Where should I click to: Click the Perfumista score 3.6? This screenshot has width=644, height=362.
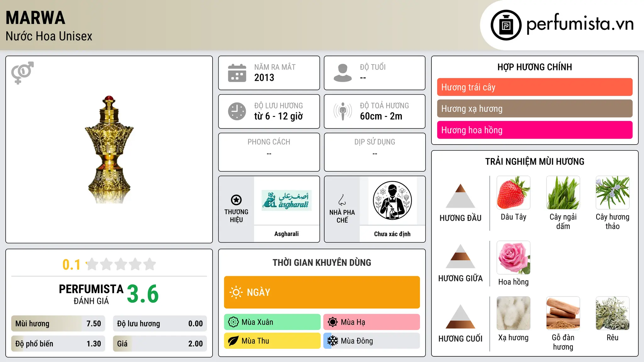click(143, 294)
